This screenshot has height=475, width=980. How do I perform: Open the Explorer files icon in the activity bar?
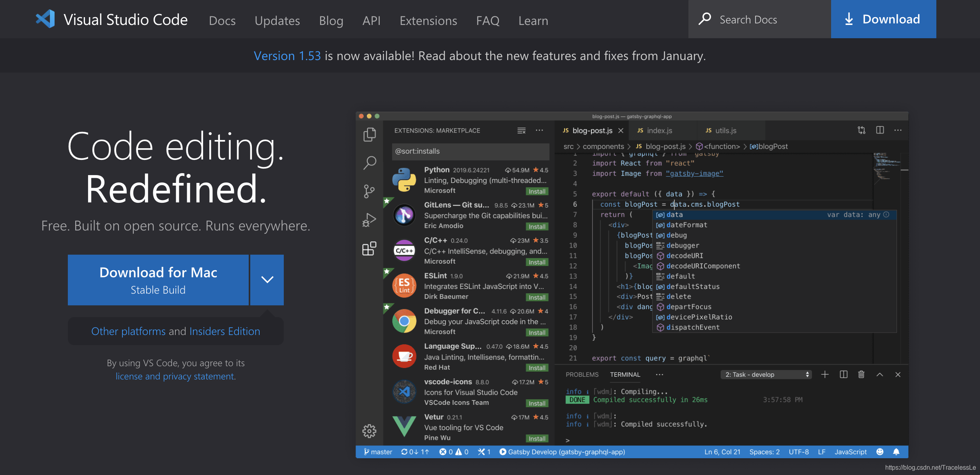(369, 135)
